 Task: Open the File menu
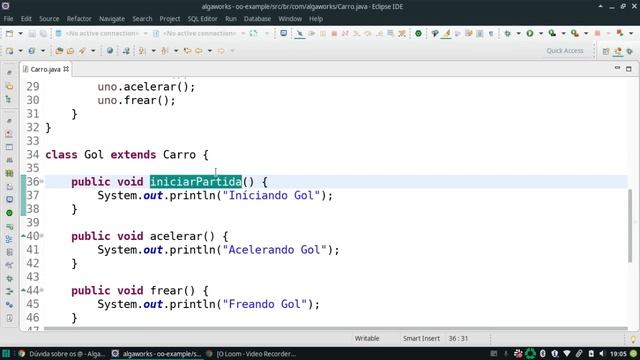(x=8, y=19)
